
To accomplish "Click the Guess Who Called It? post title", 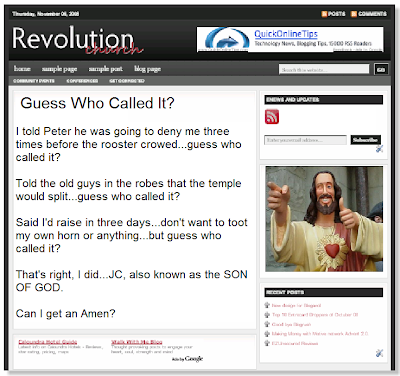I will tap(97, 103).
